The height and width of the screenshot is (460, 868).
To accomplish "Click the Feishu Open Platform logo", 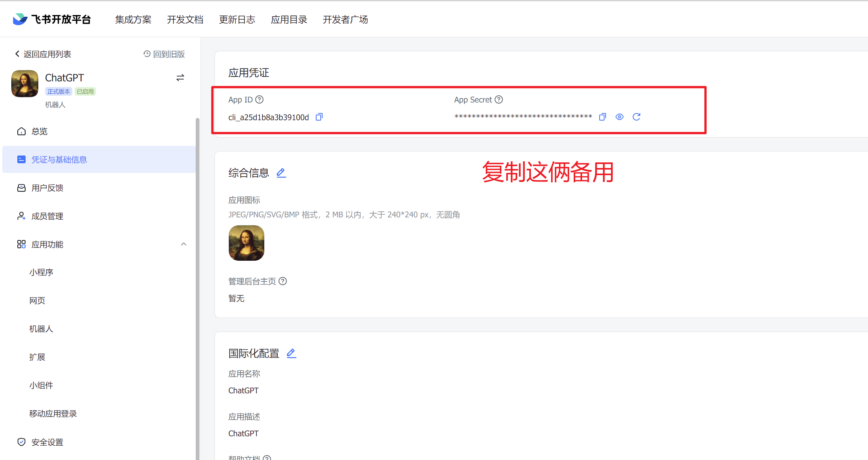I will [52, 19].
